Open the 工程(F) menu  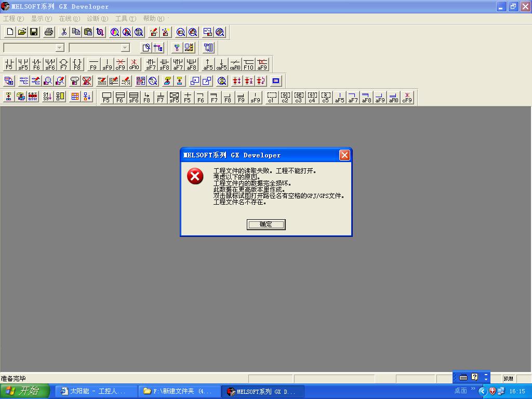click(14, 19)
